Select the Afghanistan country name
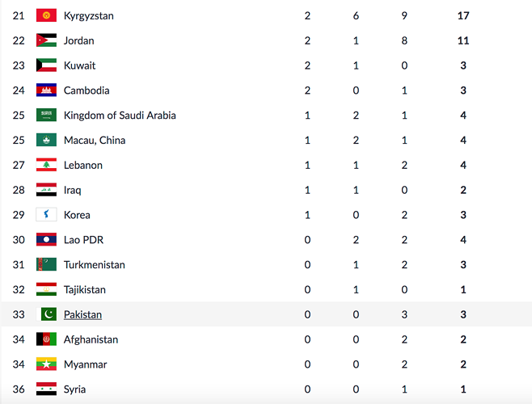 [91, 340]
